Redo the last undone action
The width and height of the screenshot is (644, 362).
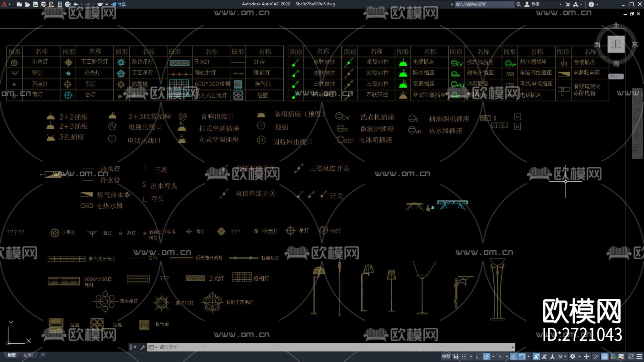88,4
